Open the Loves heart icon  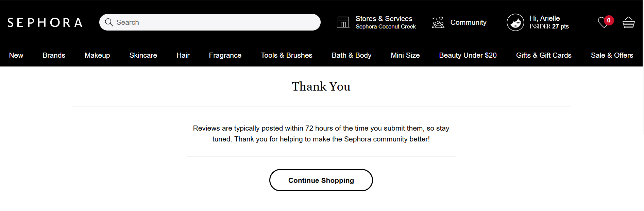coord(604,23)
